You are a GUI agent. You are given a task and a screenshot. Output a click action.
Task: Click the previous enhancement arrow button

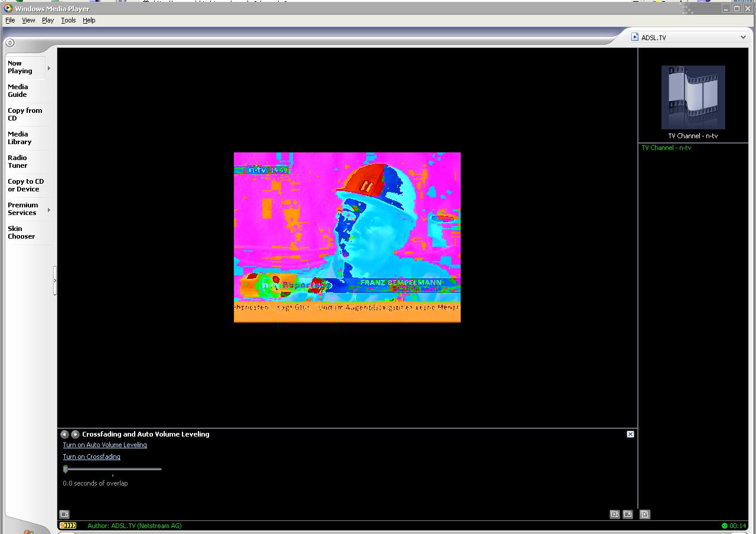[x=64, y=434]
